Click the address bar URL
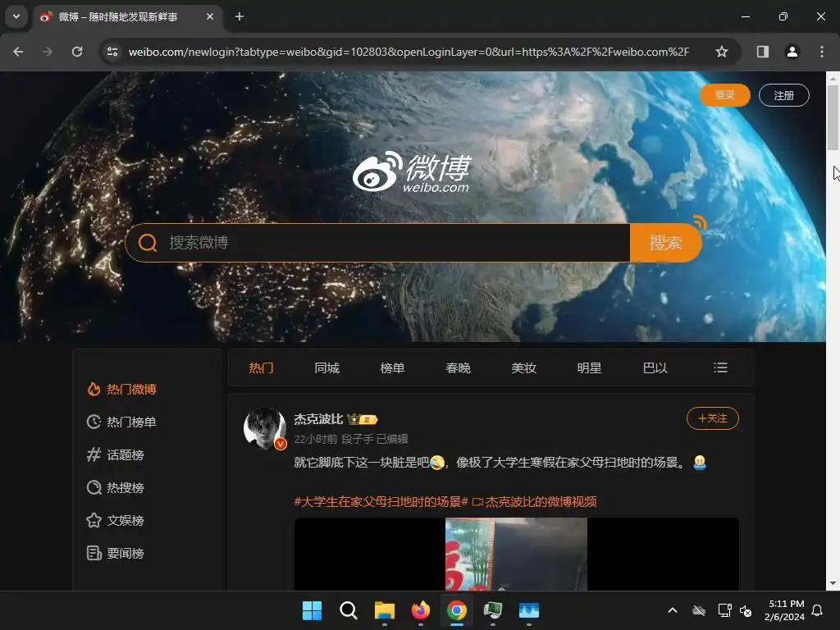This screenshot has width=840, height=630. pos(409,52)
